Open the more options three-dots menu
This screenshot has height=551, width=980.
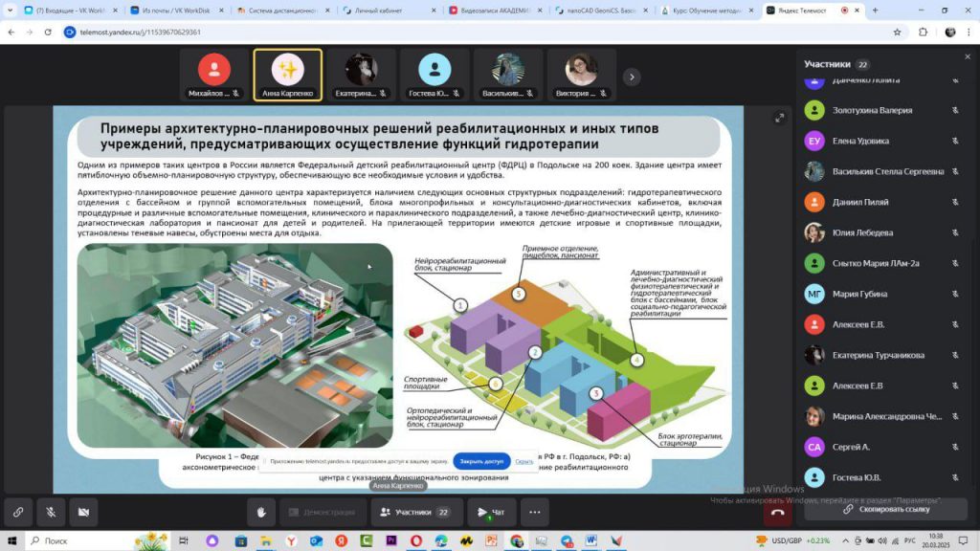pos(534,512)
